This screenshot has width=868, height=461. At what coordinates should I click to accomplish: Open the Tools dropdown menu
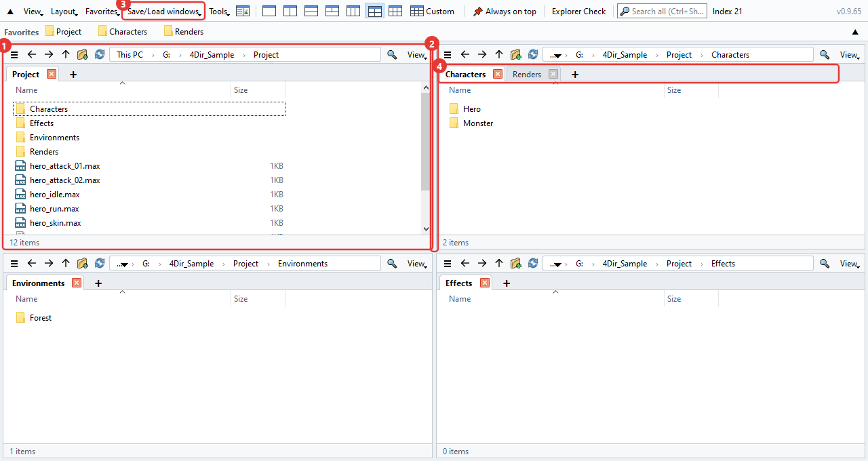point(219,12)
